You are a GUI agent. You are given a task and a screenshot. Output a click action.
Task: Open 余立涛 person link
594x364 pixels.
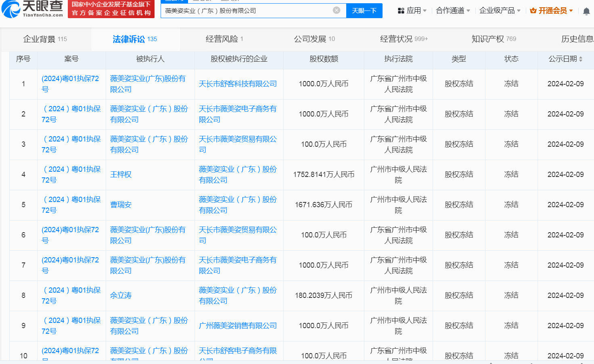click(x=121, y=295)
